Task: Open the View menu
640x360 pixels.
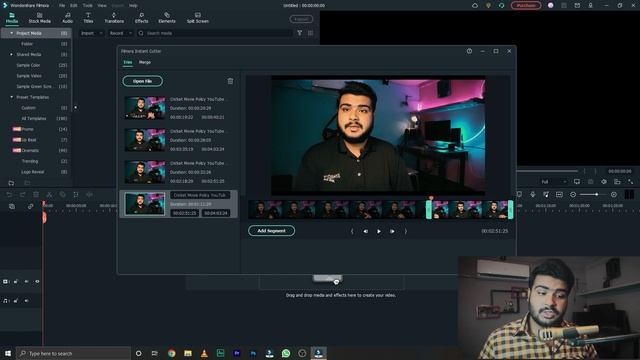Action: click(102, 5)
